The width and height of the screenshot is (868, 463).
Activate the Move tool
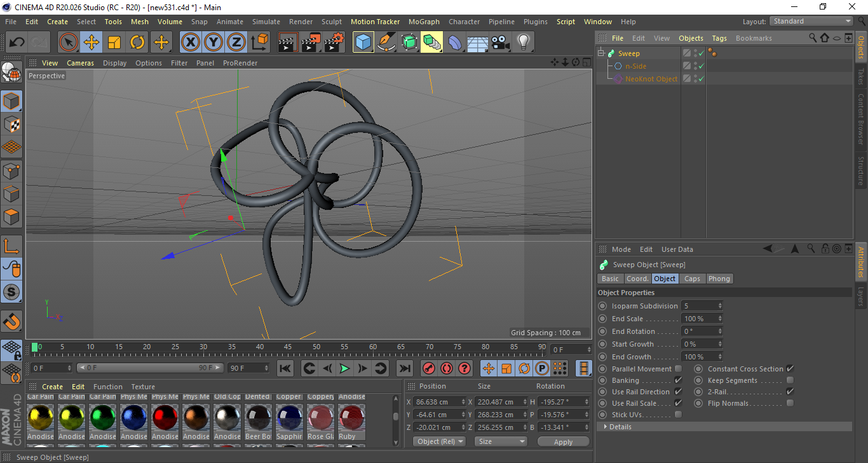(x=92, y=43)
